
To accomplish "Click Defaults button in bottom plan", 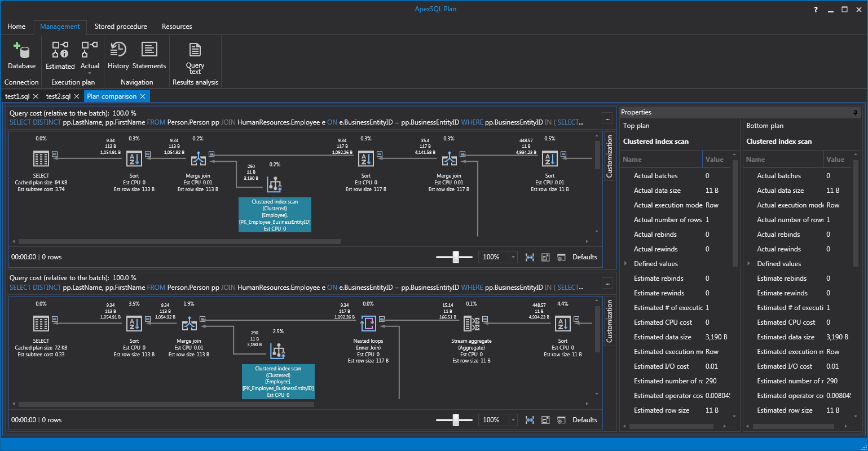I will (x=584, y=420).
